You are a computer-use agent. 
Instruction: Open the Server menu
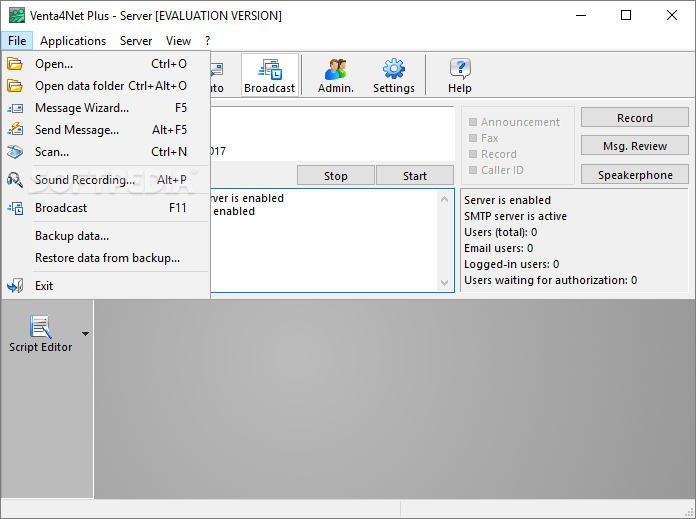(x=136, y=41)
